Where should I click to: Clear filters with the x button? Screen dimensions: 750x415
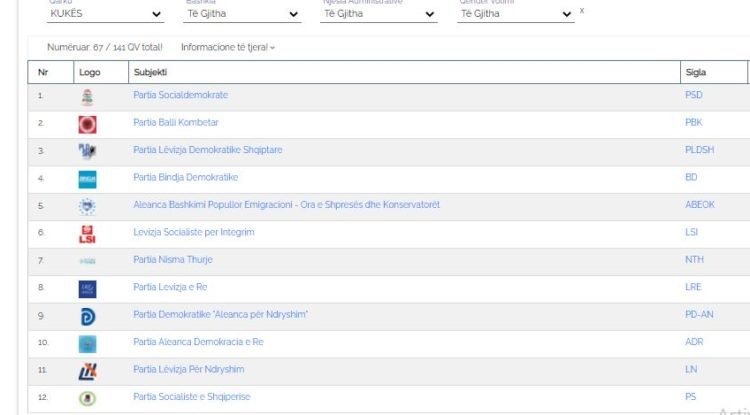click(582, 11)
